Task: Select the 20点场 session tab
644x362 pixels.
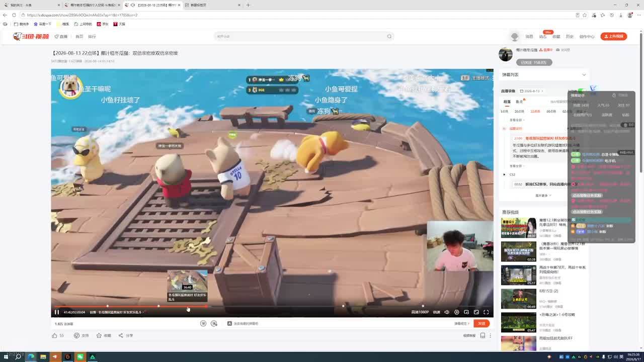Action: coord(519,112)
